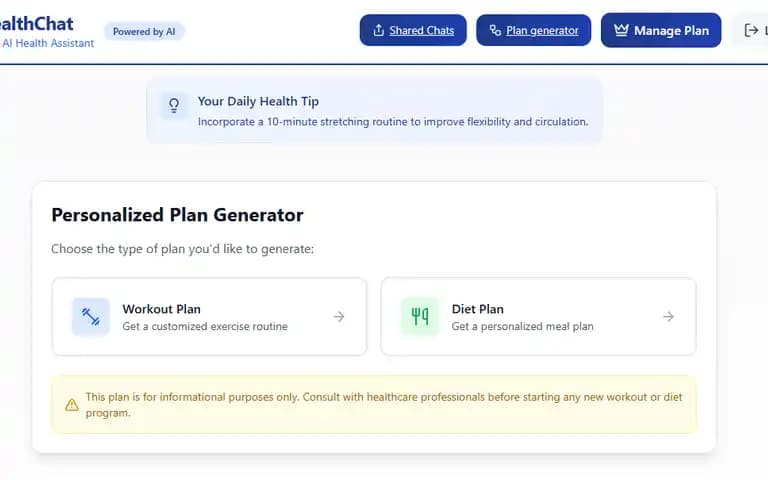
Task: Click the Manage Plan button
Action: click(x=661, y=30)
